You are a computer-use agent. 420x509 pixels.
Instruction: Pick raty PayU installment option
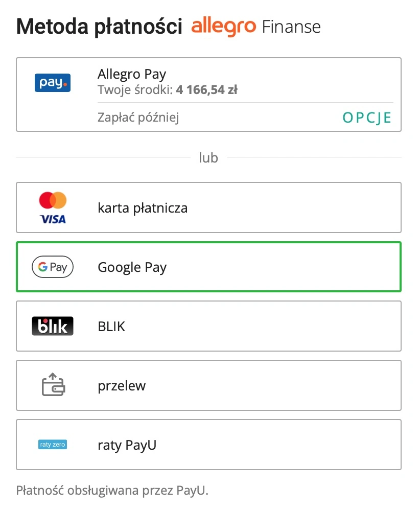tap(208, 445)
